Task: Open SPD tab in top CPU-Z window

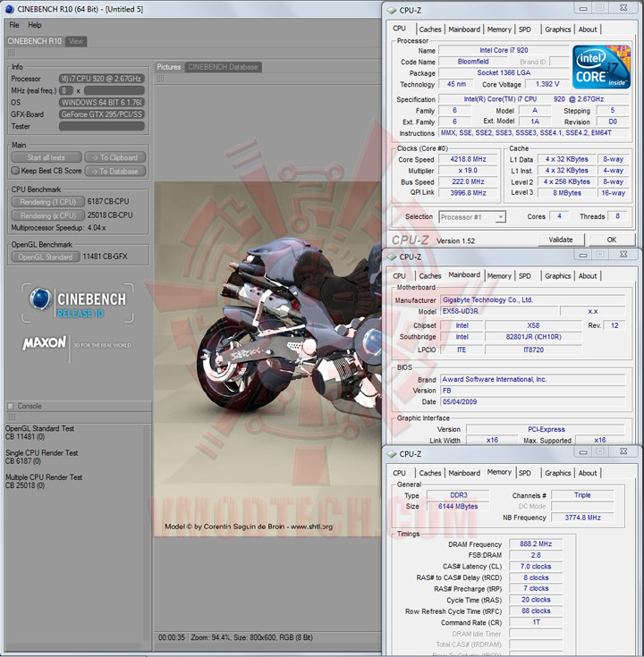Action: click(524, 29)
